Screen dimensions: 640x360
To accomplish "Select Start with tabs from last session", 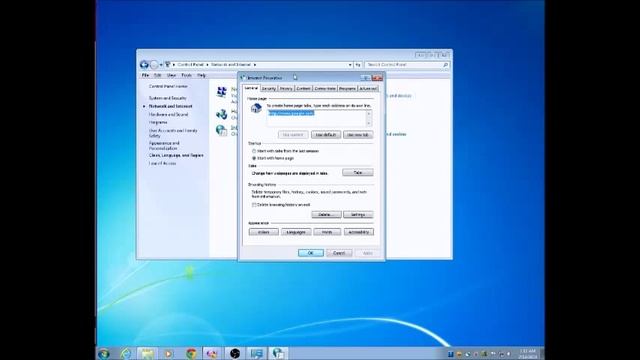I will click(x=254, y=151).
